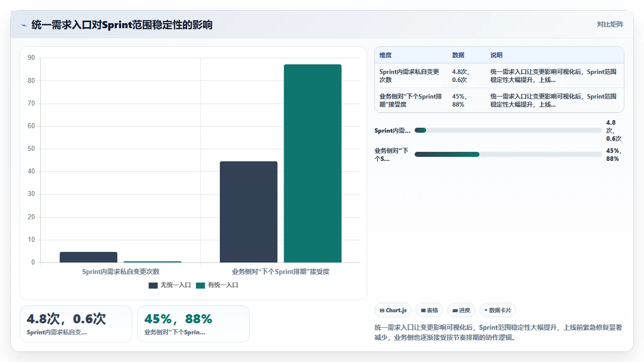Click the 数据卡片 tag chip
The width and height of the screenshot is (644, 362).
click(498, 310)
